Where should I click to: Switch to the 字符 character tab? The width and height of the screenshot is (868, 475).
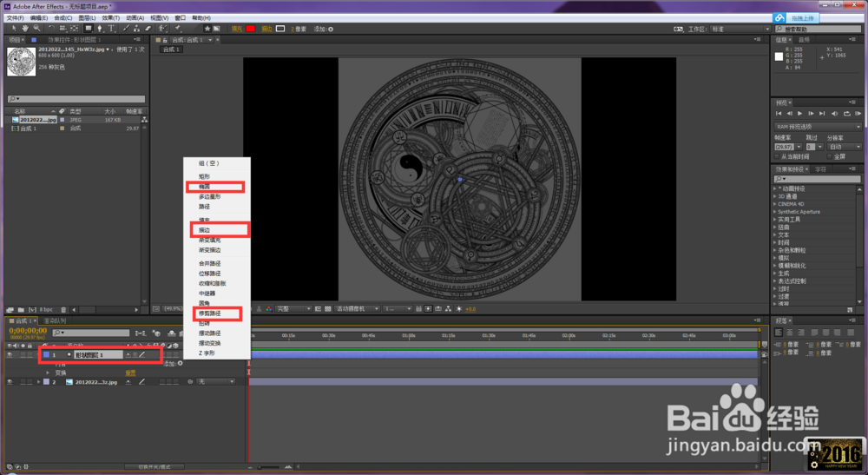820,169
